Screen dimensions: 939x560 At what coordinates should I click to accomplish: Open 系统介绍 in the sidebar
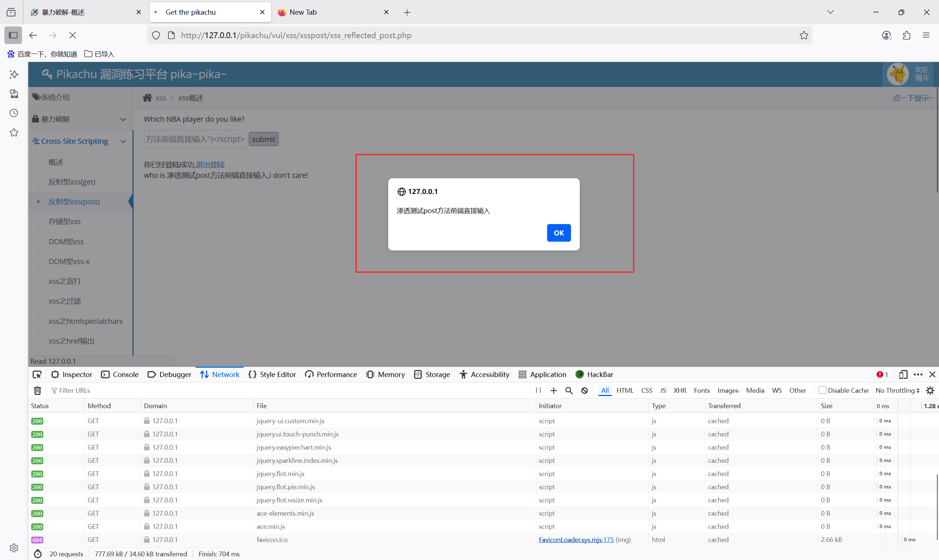[x=80, y=97]
